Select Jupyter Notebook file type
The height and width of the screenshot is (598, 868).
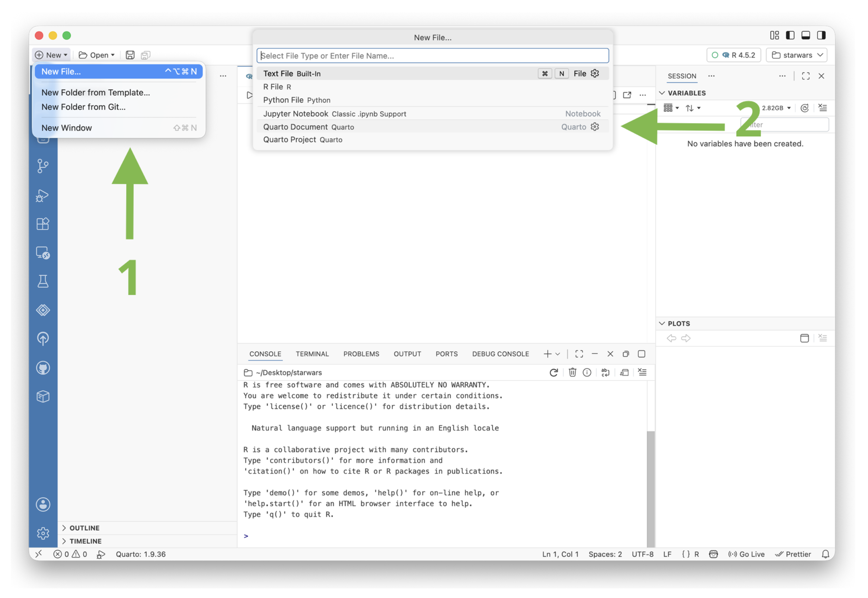click(433, 113)
